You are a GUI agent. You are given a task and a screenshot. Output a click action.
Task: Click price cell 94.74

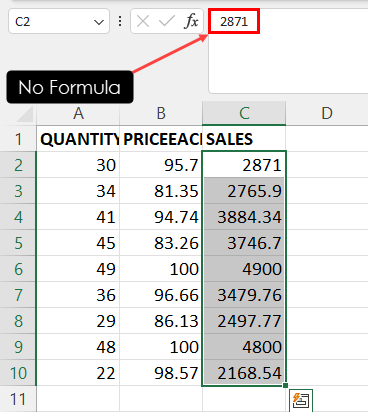coord(161,217)
